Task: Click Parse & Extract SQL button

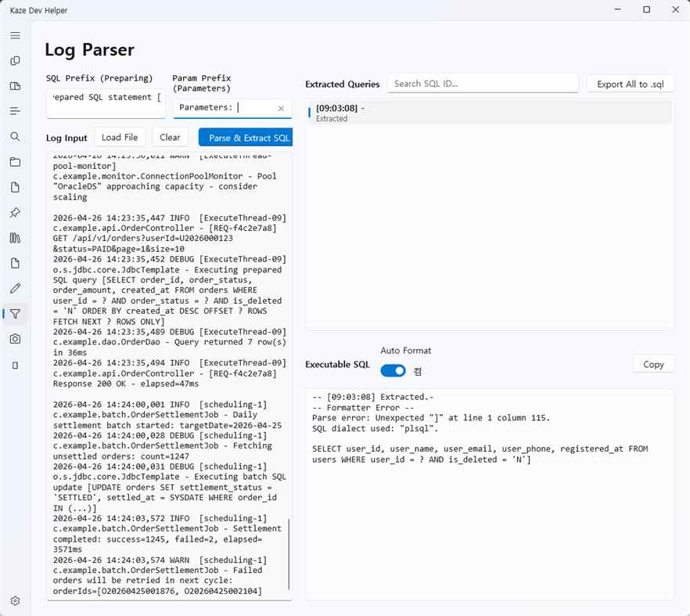Action: [246, 138]
